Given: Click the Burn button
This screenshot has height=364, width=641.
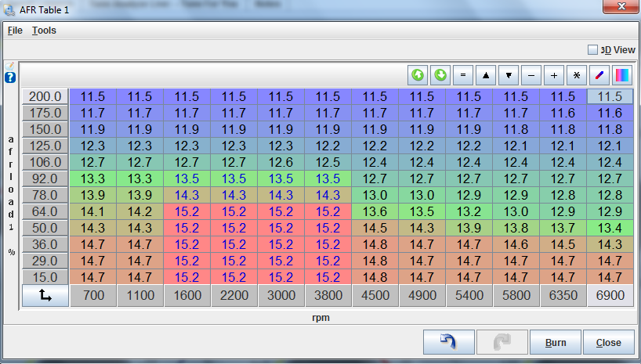Looking at the screenshot, I should (556, 342).
